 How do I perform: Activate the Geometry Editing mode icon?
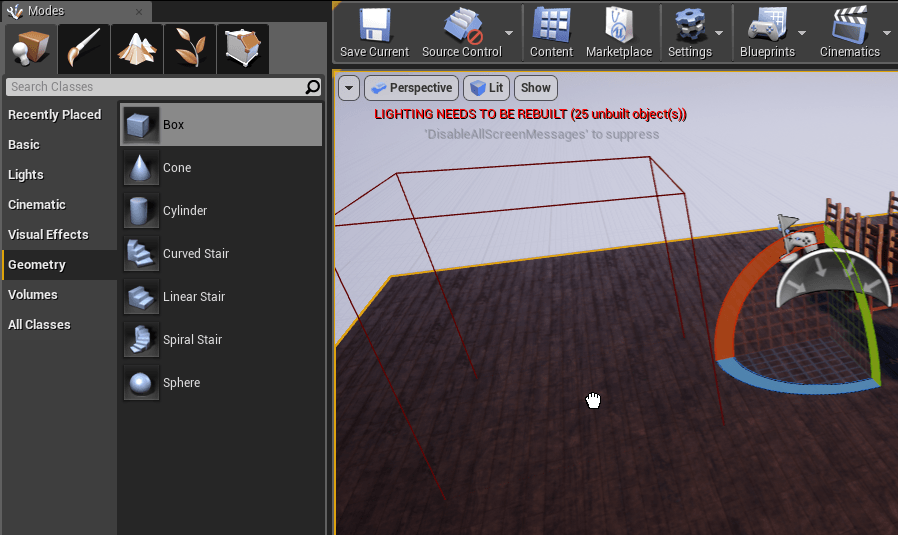[243, 48]
